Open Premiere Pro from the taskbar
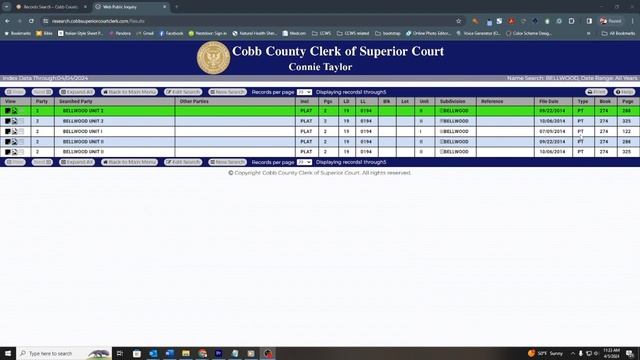This screenshot has height=360, width=640. (218, 353)
